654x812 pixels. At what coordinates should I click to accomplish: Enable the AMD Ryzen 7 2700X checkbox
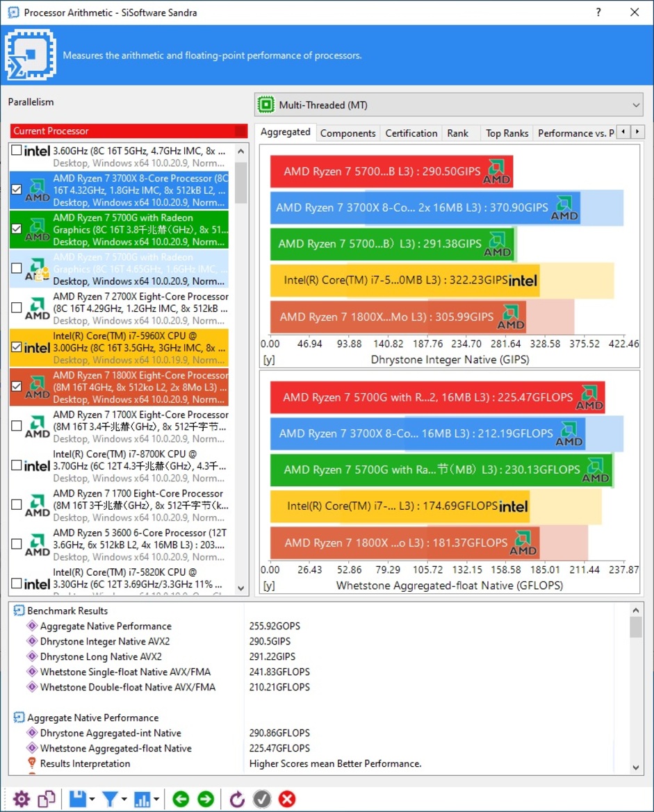(x=17, y=308)
